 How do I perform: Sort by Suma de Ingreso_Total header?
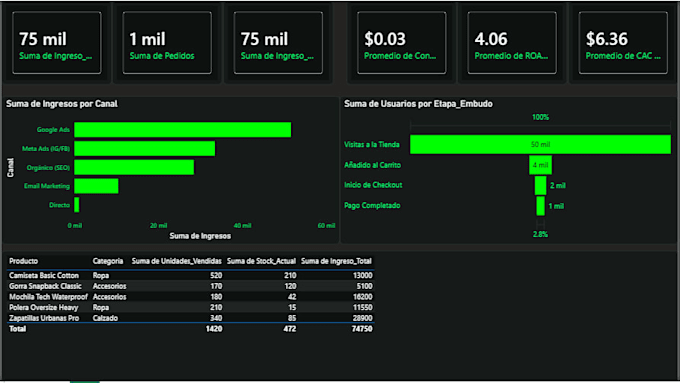pyautogui.click(x=336, y=261)
